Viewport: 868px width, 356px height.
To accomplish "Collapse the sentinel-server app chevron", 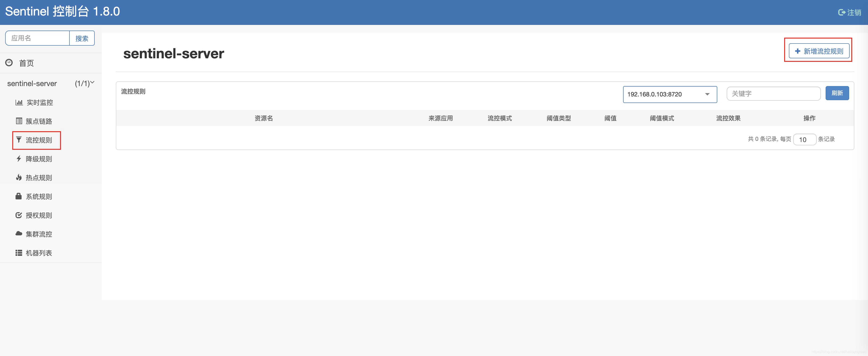I will point(92,83).
